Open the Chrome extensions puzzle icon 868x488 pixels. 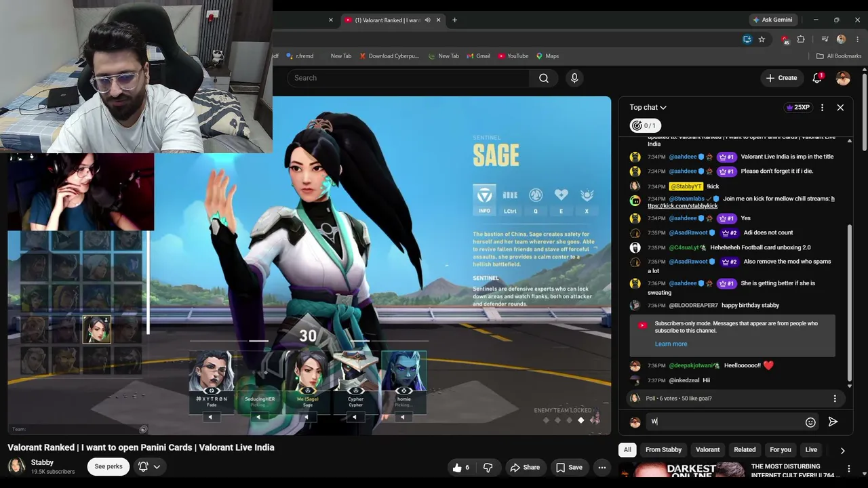click(801, 39)
